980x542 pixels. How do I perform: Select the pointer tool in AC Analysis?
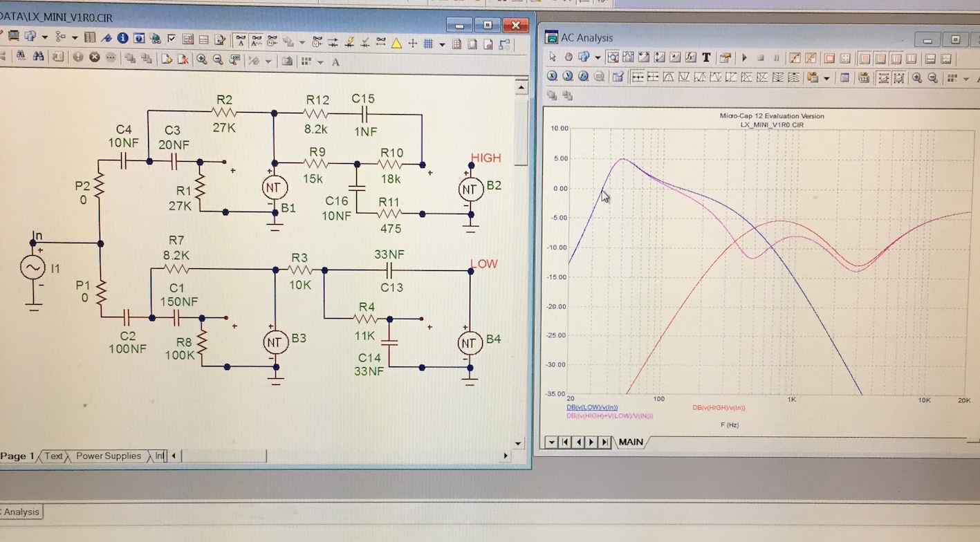point(553,57)
